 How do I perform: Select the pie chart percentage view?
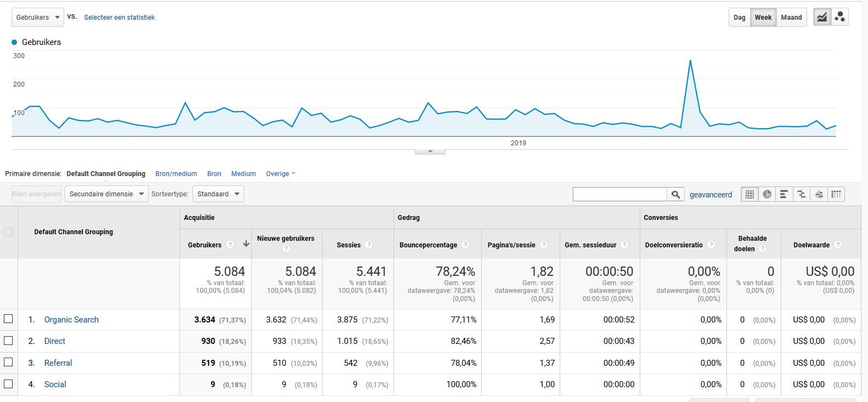click(767, 194)
